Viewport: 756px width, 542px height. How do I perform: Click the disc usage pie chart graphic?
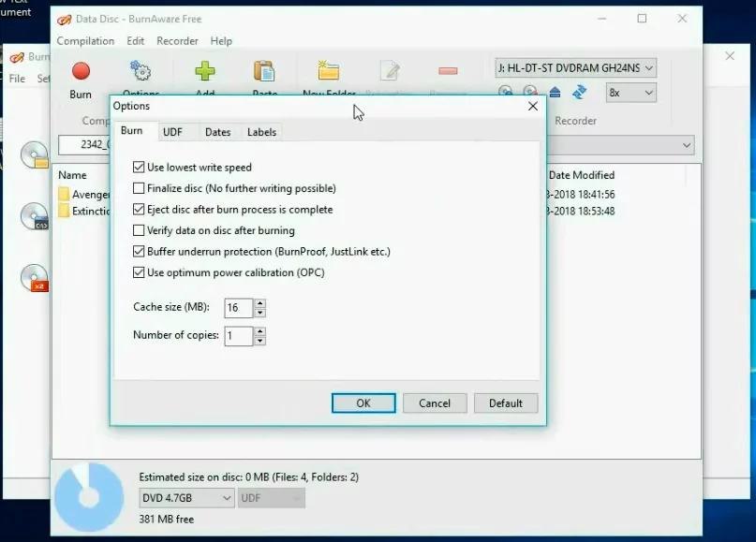coord(89,497)
